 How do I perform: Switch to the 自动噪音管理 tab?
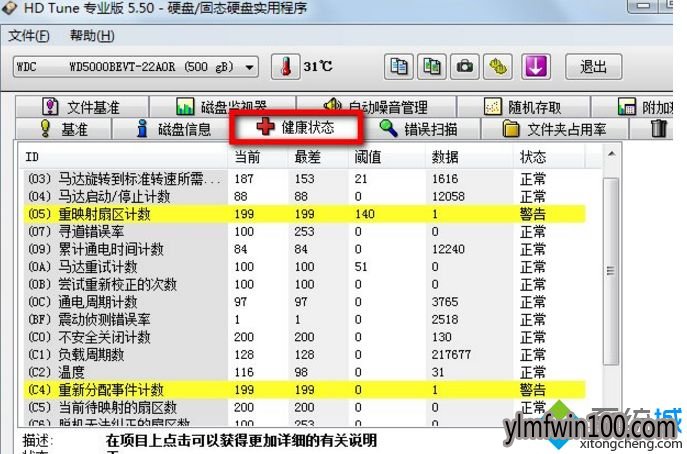pyautogui.click(x=376, y=106)
